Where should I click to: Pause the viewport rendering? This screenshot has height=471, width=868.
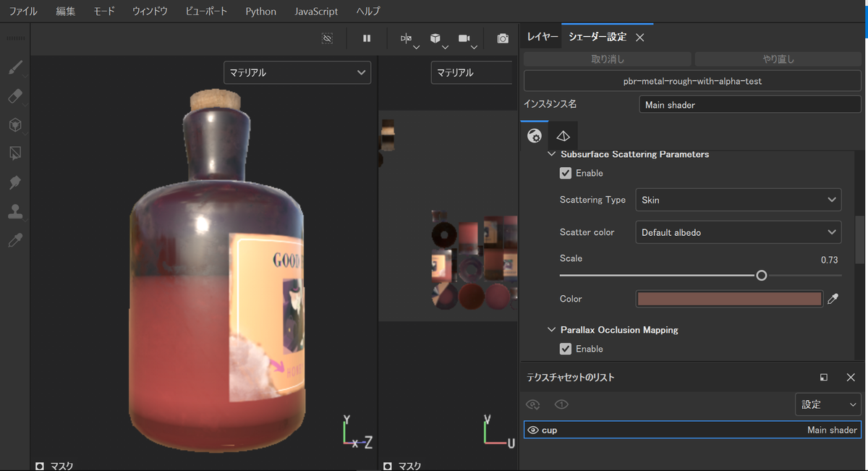[x=367, y=38]
